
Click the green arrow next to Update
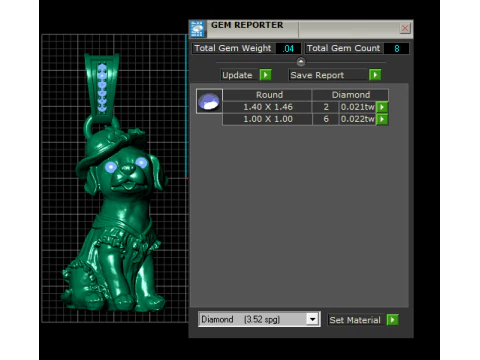click(266, 75)
